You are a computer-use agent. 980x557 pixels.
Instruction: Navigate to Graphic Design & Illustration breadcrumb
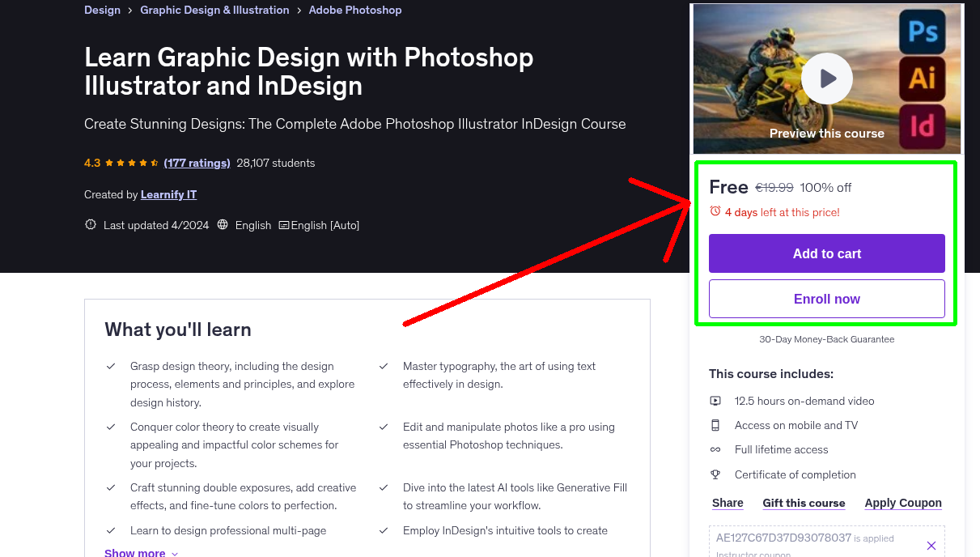coord(214,10)
